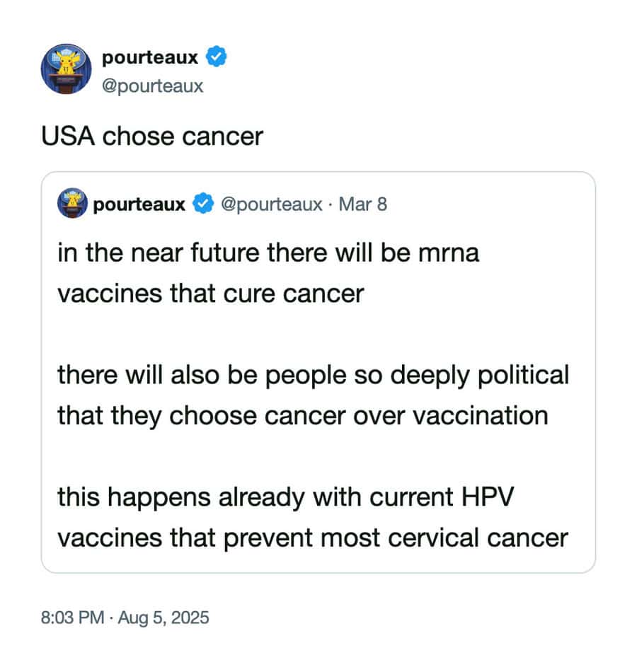Click the Mar 8 timestamp link
The height and width of the screenshot is (672, 637).
tap(365, 204)
